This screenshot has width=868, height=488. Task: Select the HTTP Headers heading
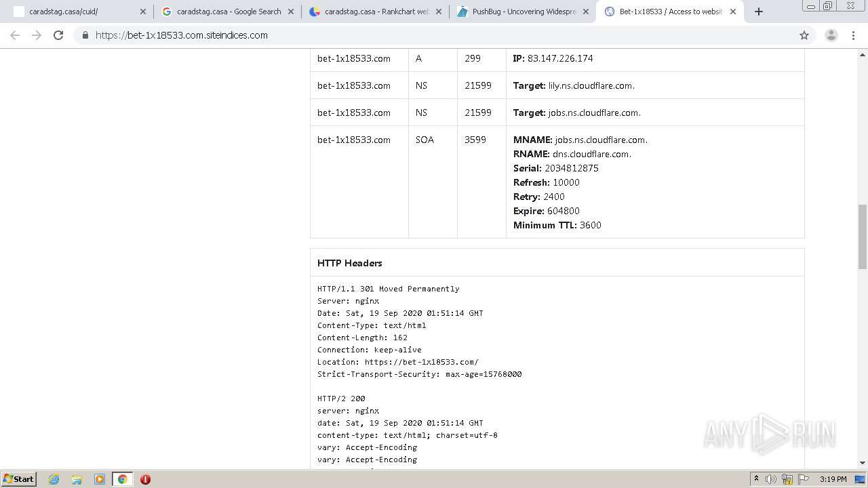350,263
